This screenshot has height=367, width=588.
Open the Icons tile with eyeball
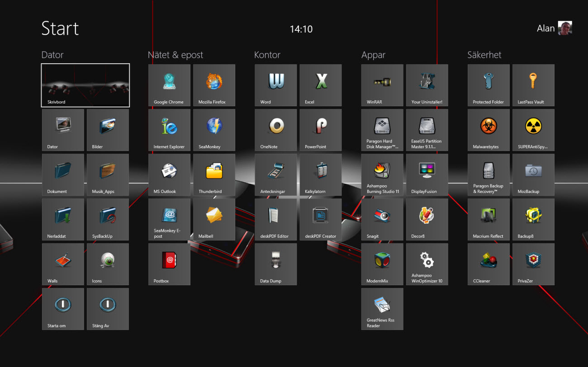point(108,264)
